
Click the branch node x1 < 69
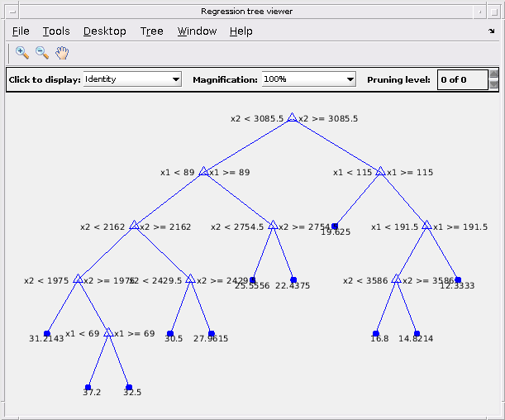[x=108, y=332]
